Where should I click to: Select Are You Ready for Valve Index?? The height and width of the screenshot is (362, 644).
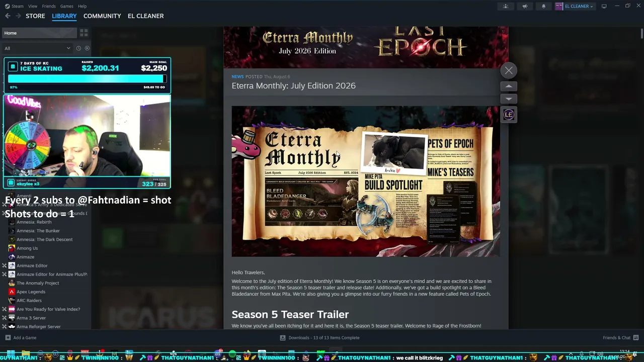click(x=48, y=309)
